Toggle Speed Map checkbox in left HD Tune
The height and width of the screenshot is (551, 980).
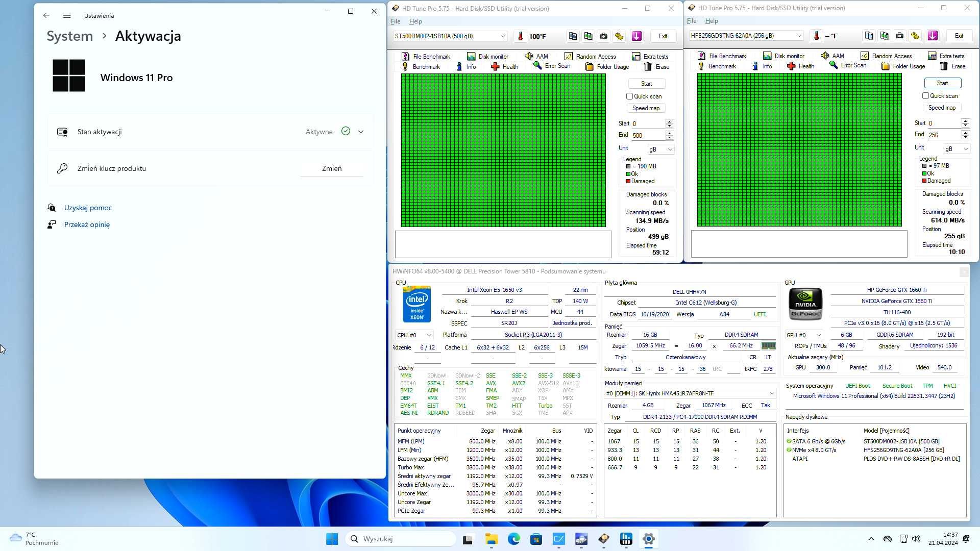646,108
